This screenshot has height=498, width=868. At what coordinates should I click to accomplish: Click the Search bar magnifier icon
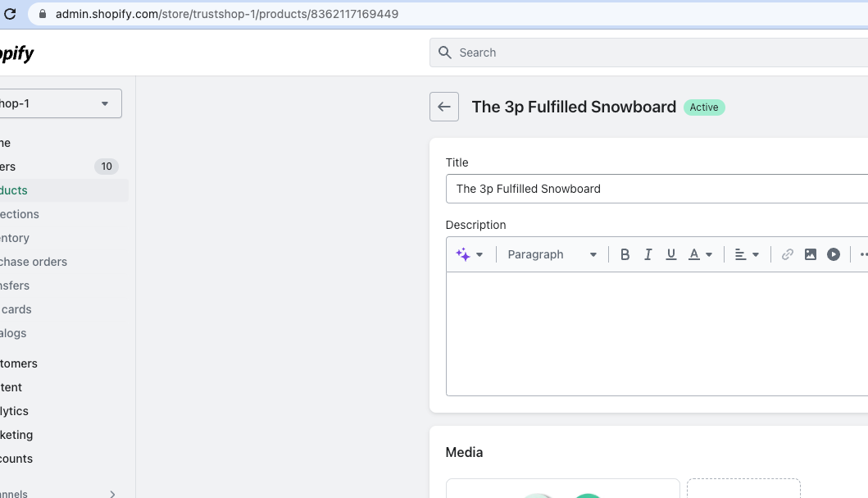(445, 53)
